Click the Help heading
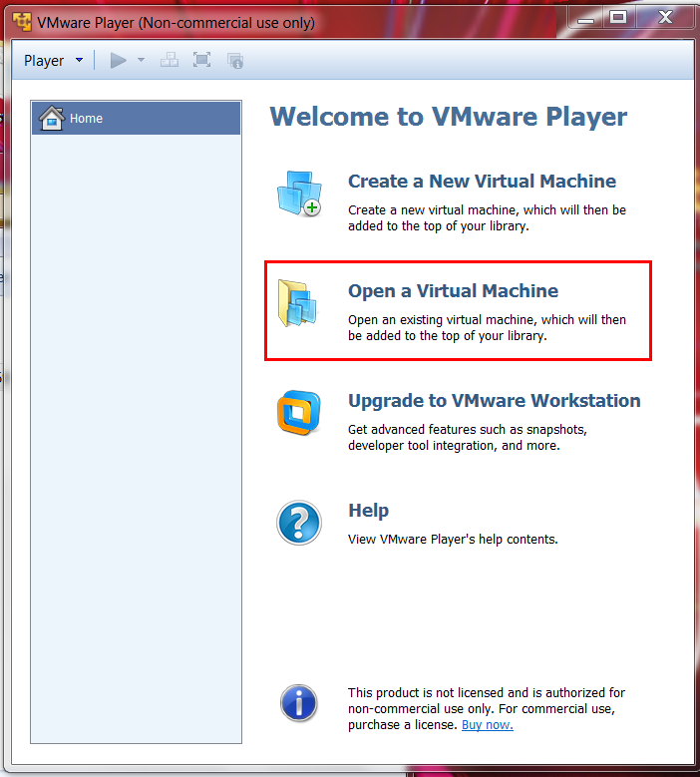 pyautogui.click(x=369, y=511)
